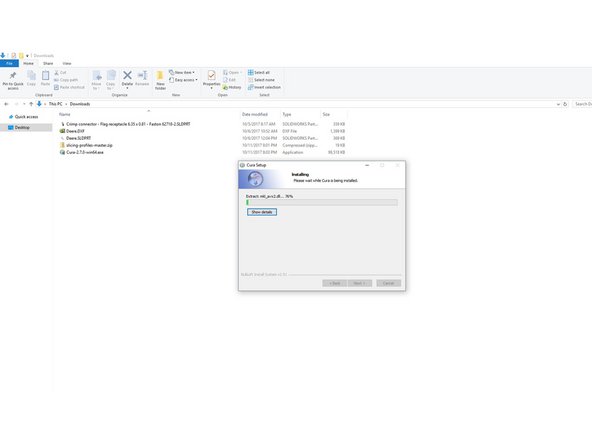Open History from the ribbon
This screenshot has height=444, width=592.
(x=232, y=87)
